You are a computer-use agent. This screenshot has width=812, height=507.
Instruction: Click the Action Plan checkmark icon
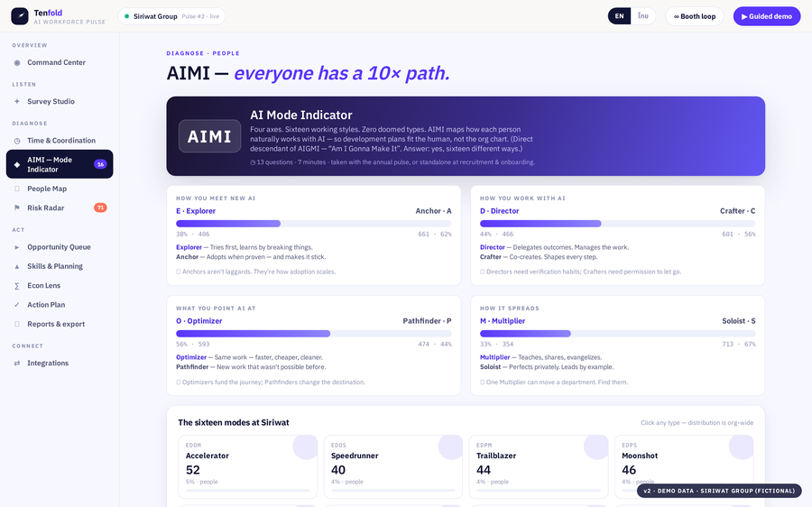[17, 305]
